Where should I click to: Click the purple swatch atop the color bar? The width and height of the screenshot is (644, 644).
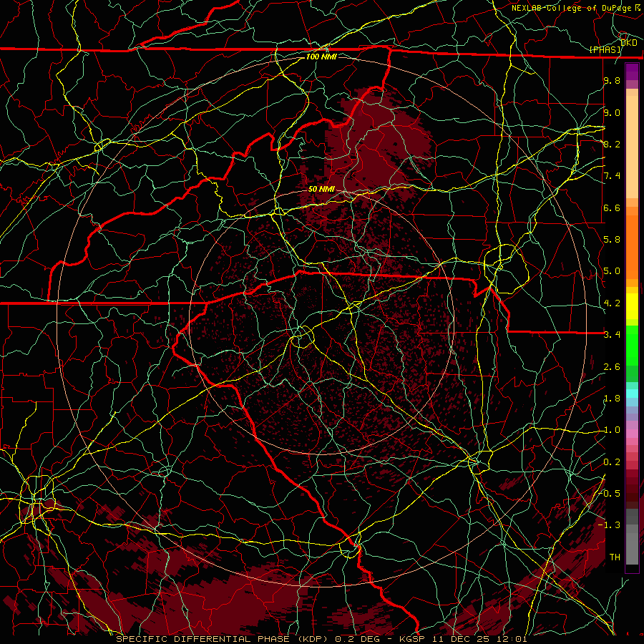[632, 72]
